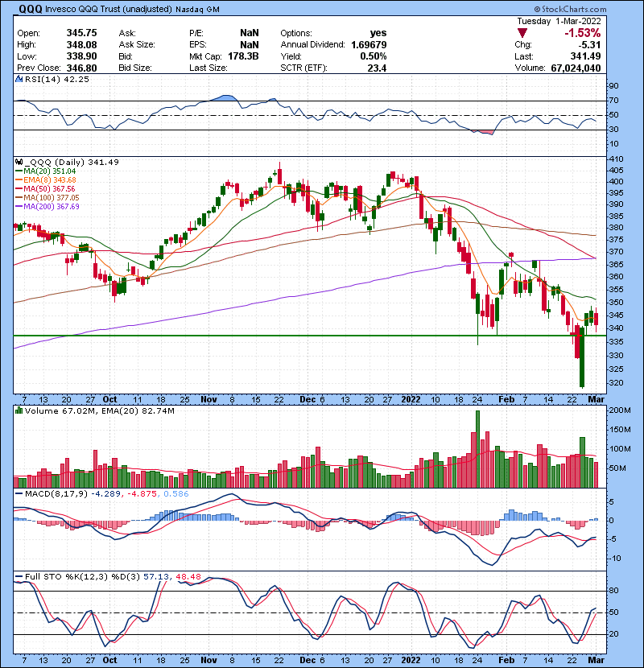Screen dimensions: 644x668
Task: Click the Annual Dividend value 1.69679
Action: (369, 45)
